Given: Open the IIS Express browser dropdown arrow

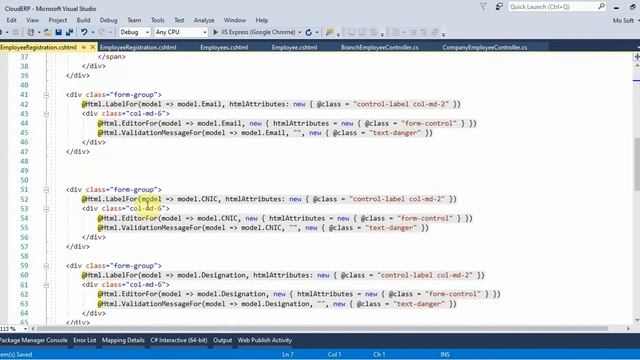Looking at the screenshot, I should [300, 32].
